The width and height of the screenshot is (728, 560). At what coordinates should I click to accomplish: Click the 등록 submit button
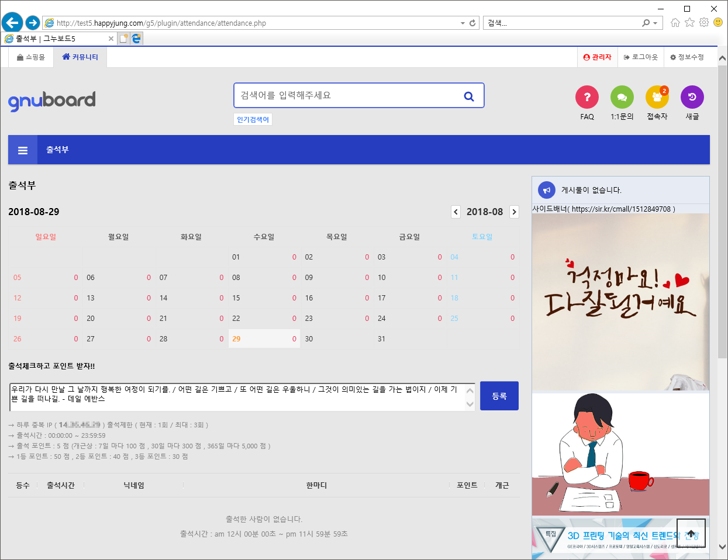click(499, 396)
